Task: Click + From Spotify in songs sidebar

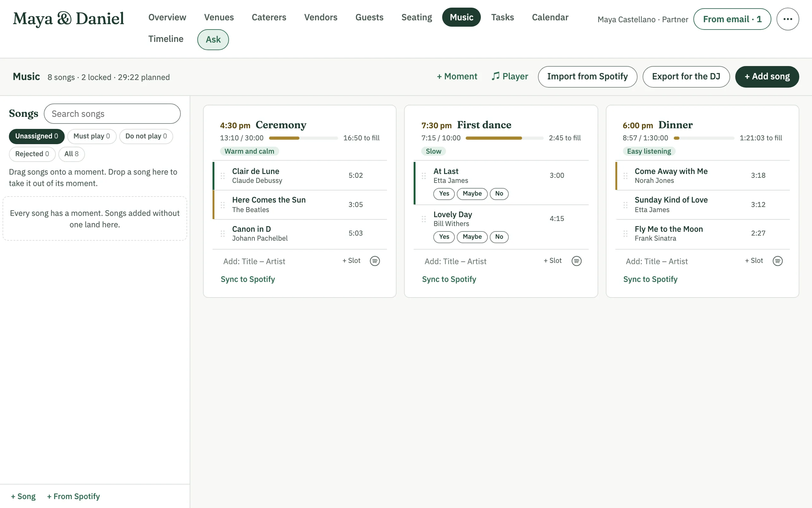Action: tap(73, 497)
